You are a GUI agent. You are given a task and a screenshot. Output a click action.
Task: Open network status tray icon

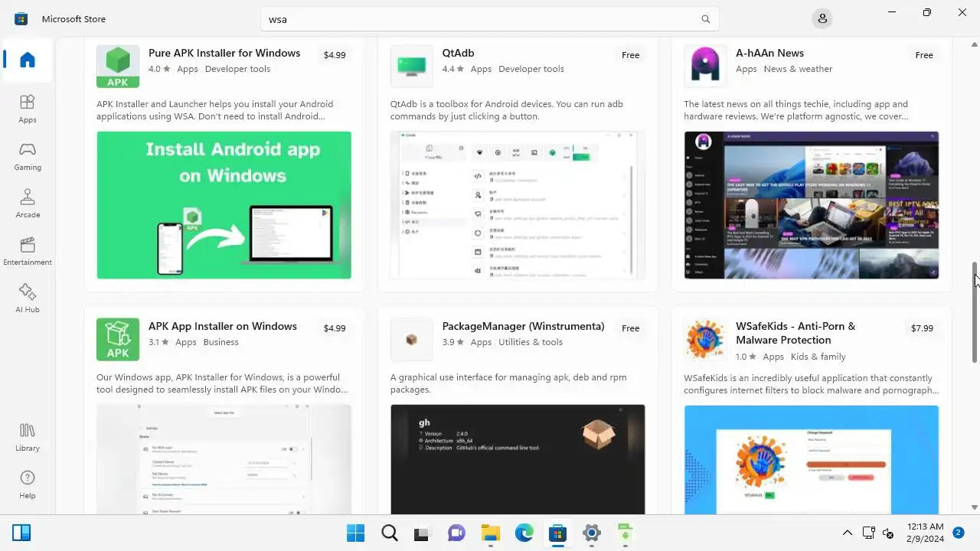click(x=869, y=533)
